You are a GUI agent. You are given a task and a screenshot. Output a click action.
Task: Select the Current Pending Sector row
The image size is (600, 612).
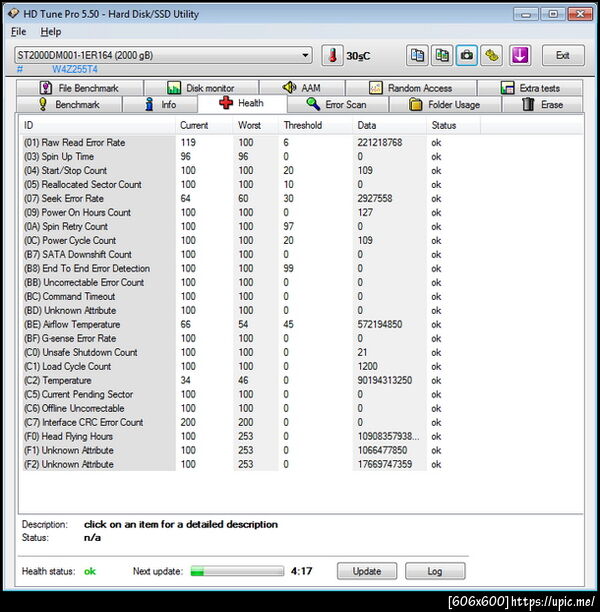[252, 394]
